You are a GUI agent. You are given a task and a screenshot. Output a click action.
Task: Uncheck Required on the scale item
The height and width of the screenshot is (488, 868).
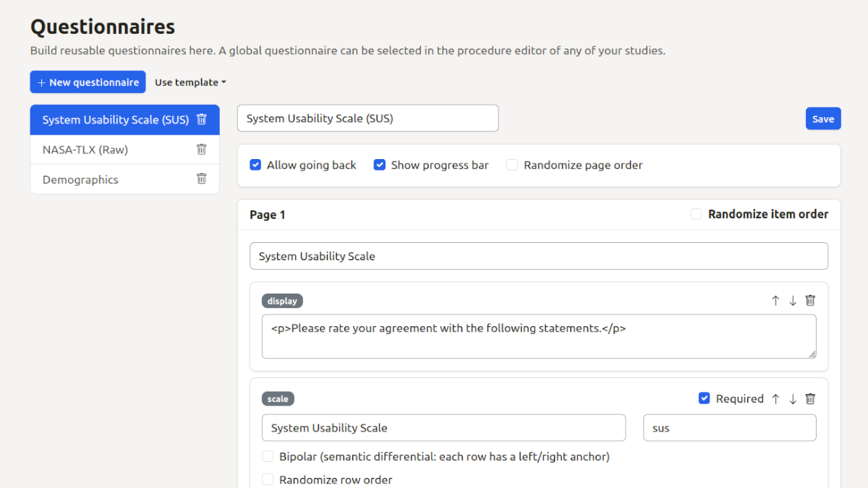tap(705, 398)
